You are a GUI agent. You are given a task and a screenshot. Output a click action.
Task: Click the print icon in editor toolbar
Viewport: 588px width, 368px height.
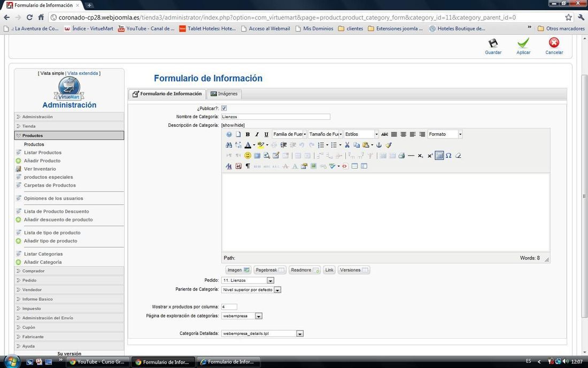point(401,155)
